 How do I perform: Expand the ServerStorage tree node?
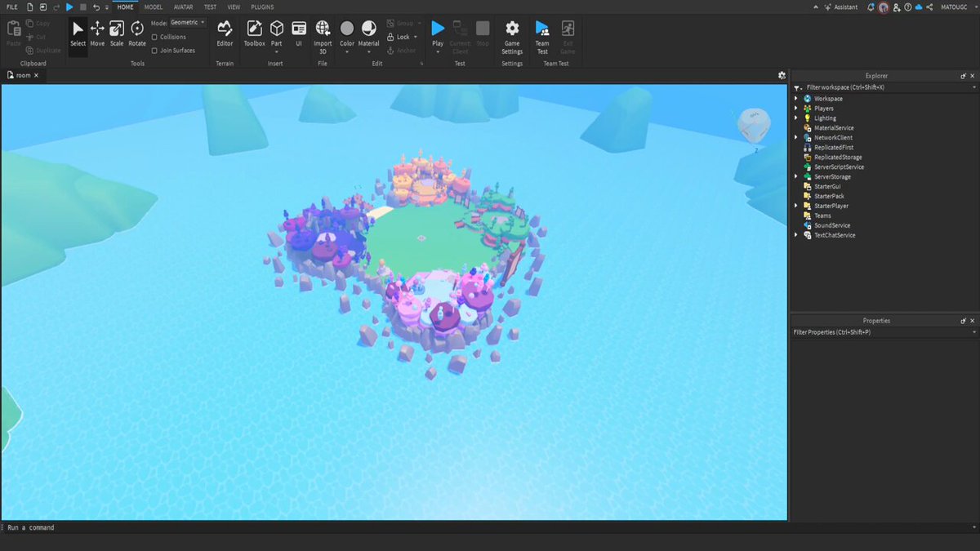click(x=796, y=176)
